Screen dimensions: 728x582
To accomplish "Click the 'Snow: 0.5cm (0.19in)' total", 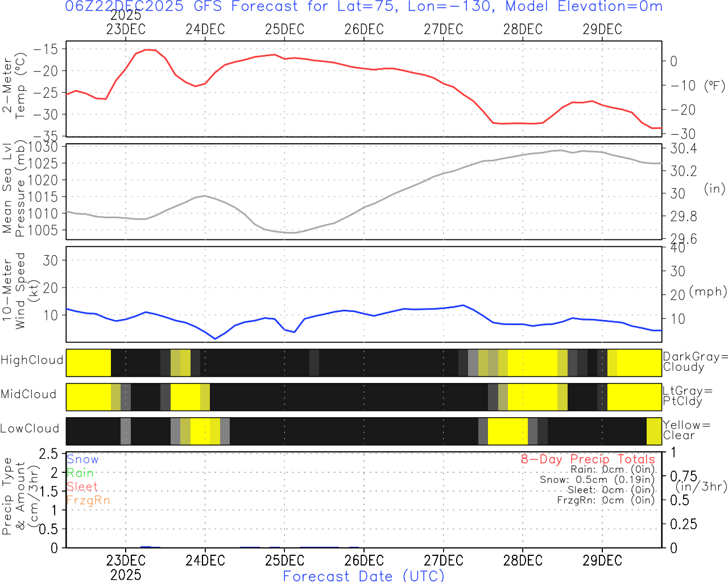I will (597, 480).
